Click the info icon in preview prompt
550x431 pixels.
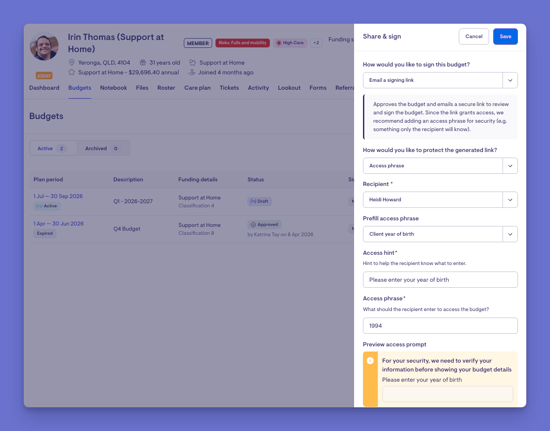point(370,361)
